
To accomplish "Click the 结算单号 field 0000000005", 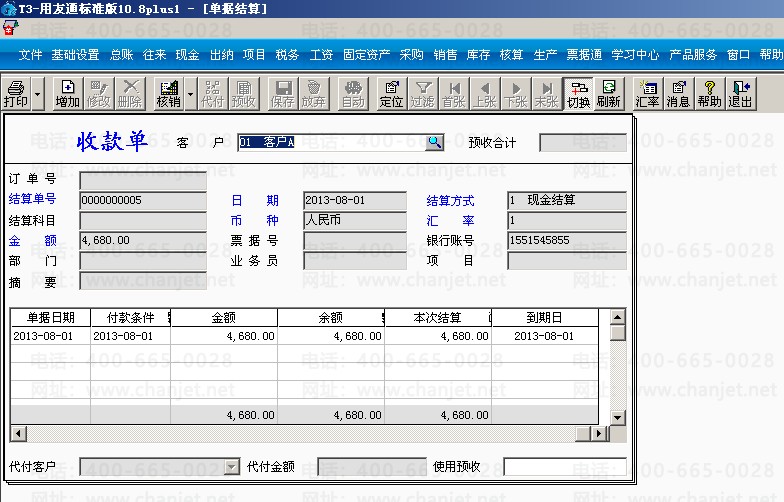I will tap(143, 200).
